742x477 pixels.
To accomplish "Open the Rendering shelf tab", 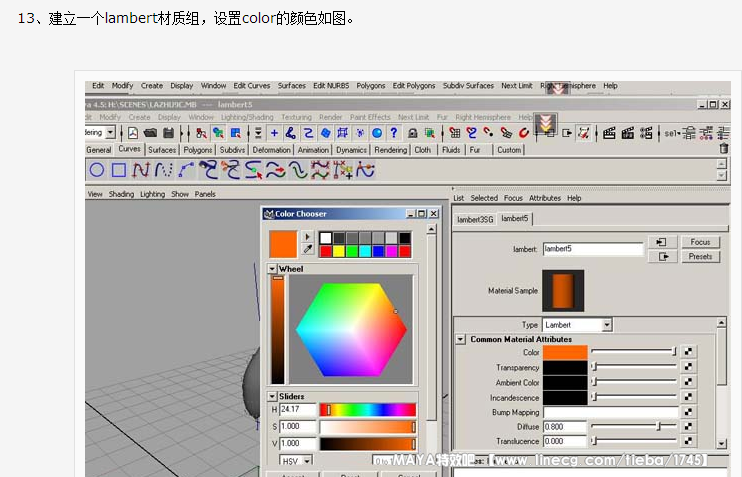I will (x=390, y=150).
